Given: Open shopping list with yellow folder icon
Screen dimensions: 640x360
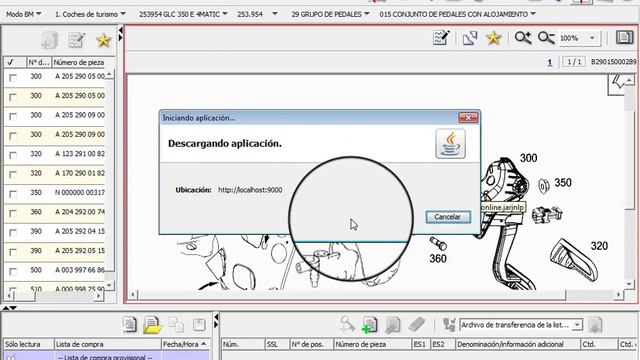Looking at the screenshot, I should point(152,325).
